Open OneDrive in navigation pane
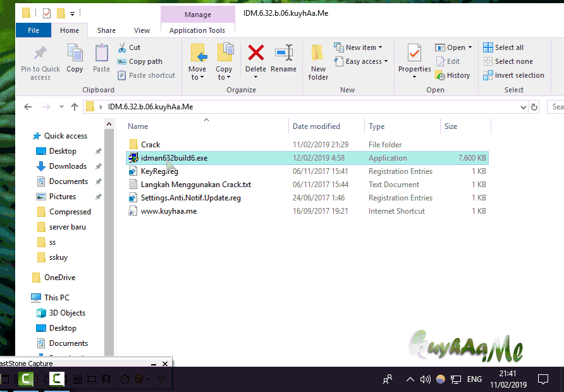Screen dimensions: 564x392 [54, 278]
